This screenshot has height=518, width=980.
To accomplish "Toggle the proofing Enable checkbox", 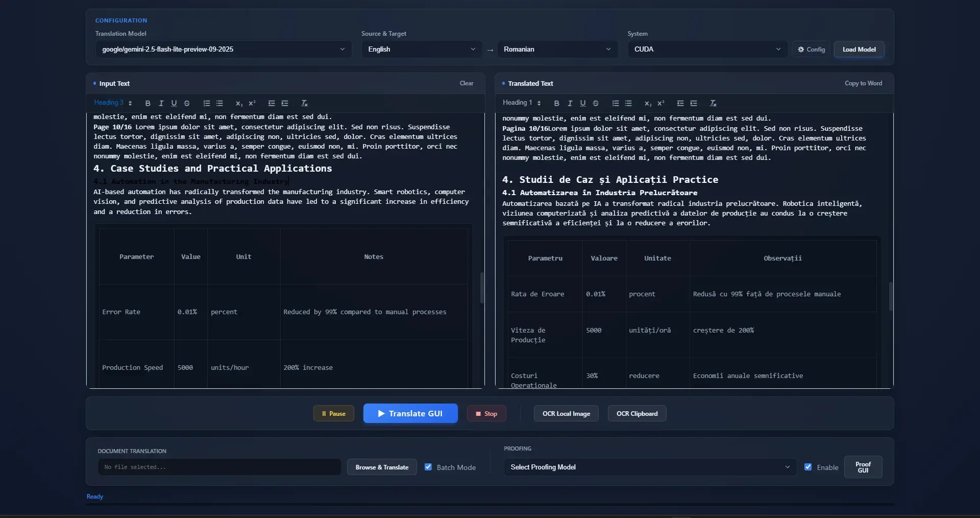I will (808, 467).
